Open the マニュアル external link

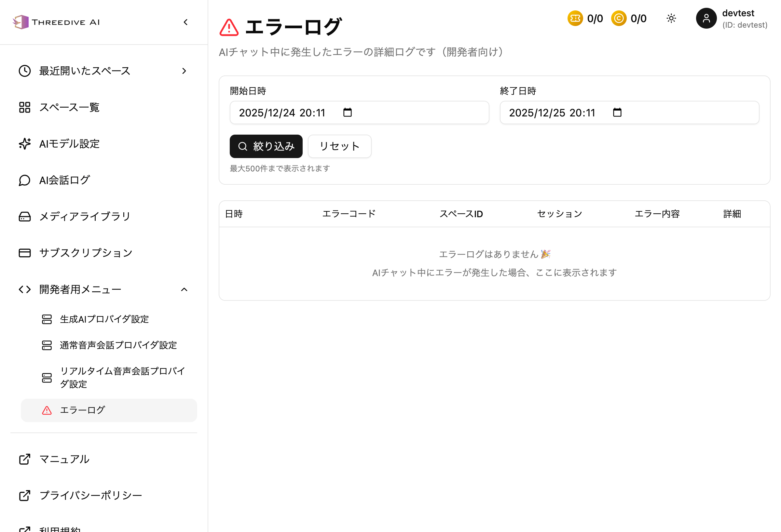pos(104,459)
